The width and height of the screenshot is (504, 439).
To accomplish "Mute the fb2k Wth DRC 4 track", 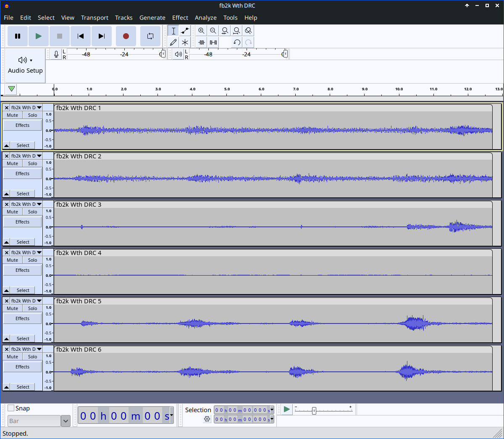I will point(13,260).
